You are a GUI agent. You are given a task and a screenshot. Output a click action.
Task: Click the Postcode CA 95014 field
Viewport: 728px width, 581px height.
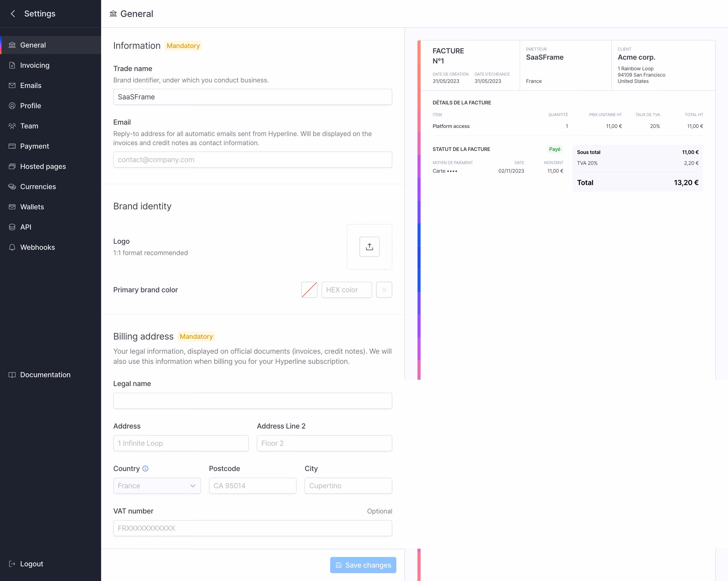[253, 486]
